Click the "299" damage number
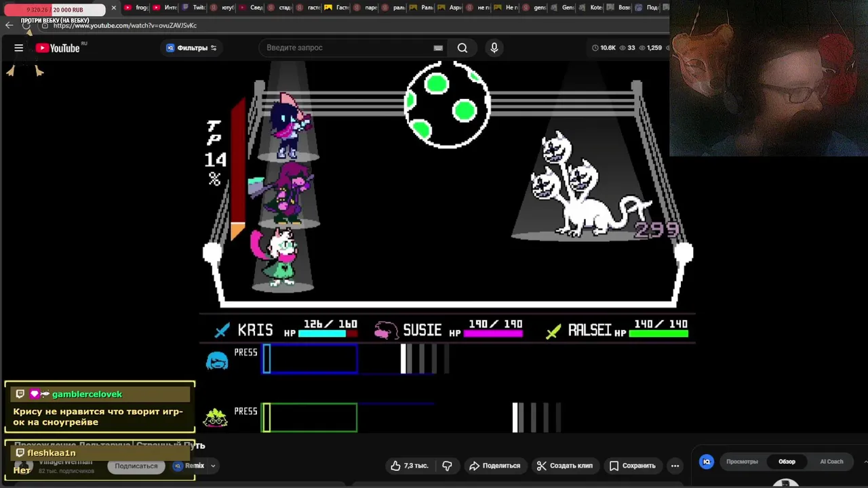This screenshot has width=868, height=488. [x=656, y=230]
